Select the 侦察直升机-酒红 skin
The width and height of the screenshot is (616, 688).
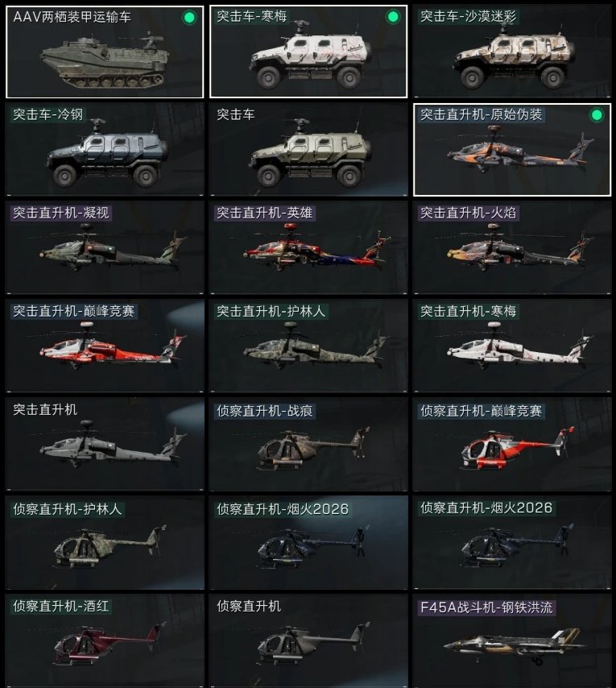(105, 641)
